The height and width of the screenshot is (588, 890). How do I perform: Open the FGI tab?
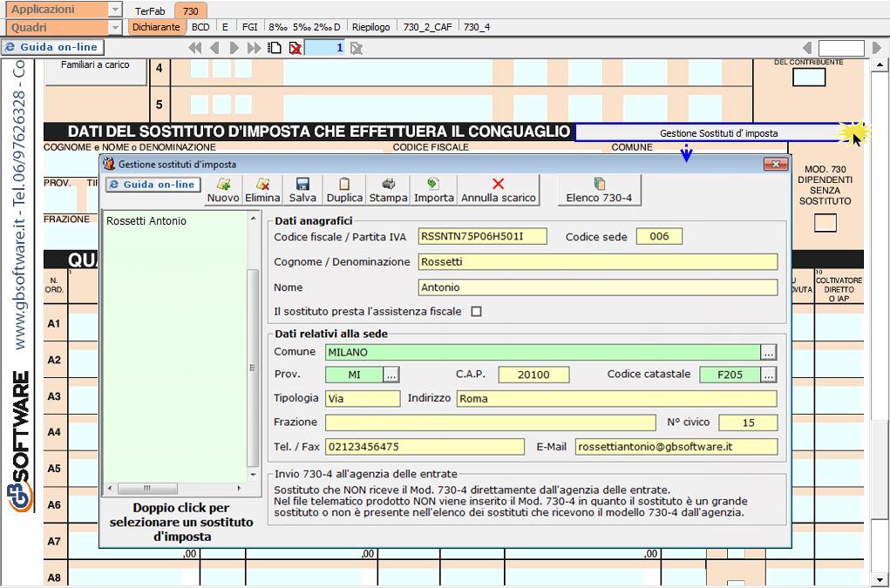click(250, 27)
